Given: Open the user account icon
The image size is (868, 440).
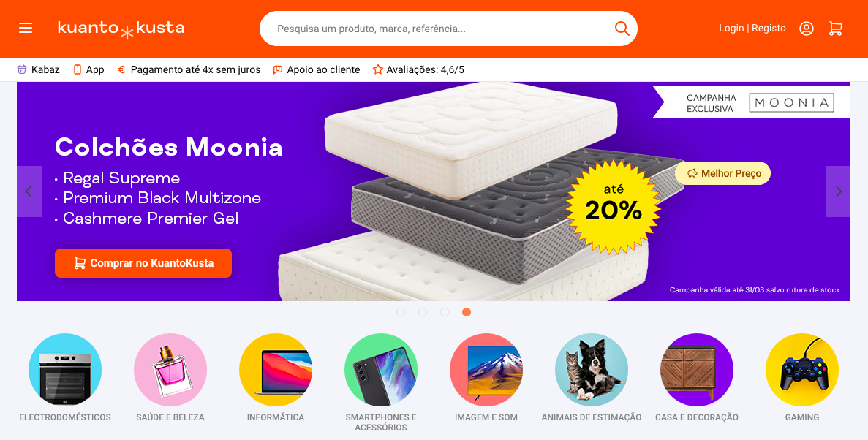Looking at the screenshot, I should coord(806,29).
